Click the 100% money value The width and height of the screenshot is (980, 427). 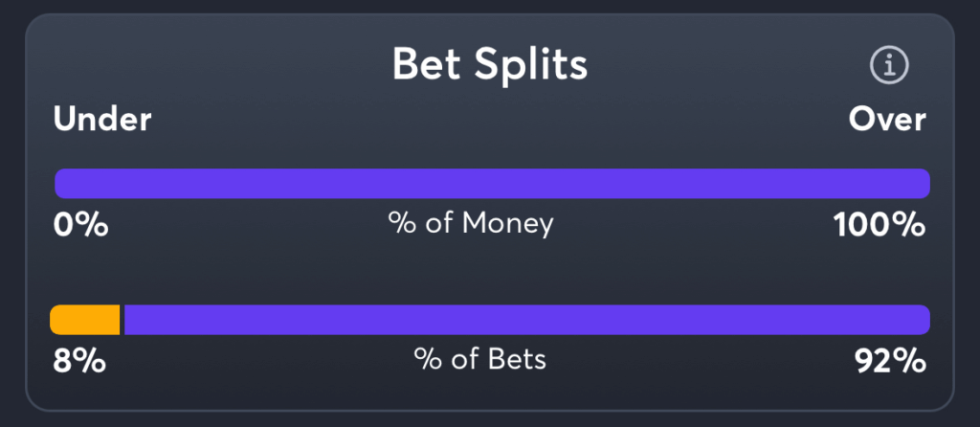(880, 225)
